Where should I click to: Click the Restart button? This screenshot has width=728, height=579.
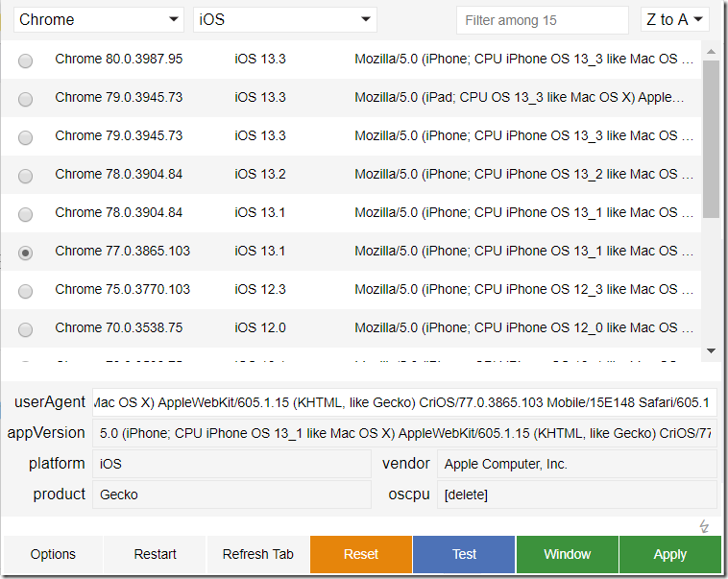tap(155, 554)
